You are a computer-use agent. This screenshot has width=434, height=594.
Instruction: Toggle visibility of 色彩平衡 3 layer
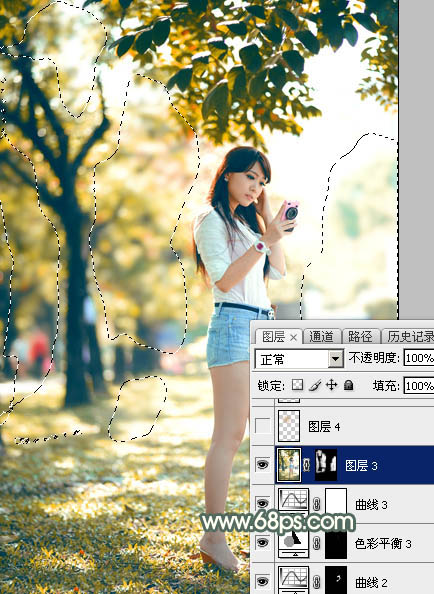(262, 542)
